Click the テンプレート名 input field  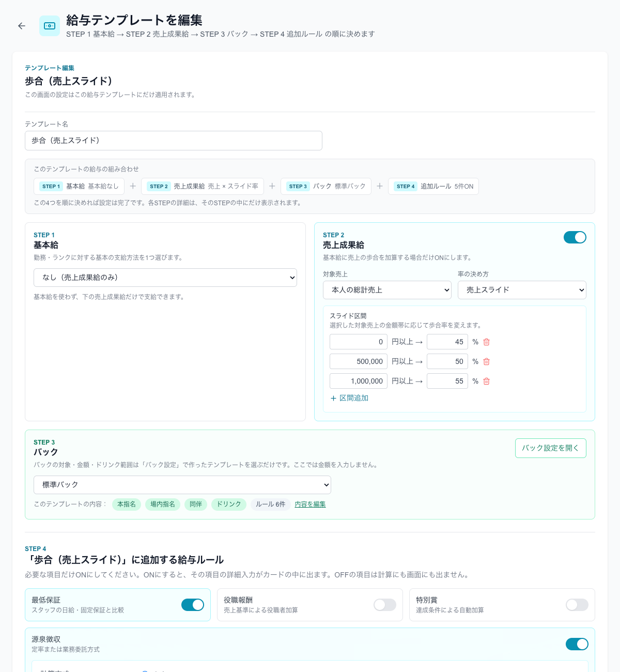click(x=174, y=141)
